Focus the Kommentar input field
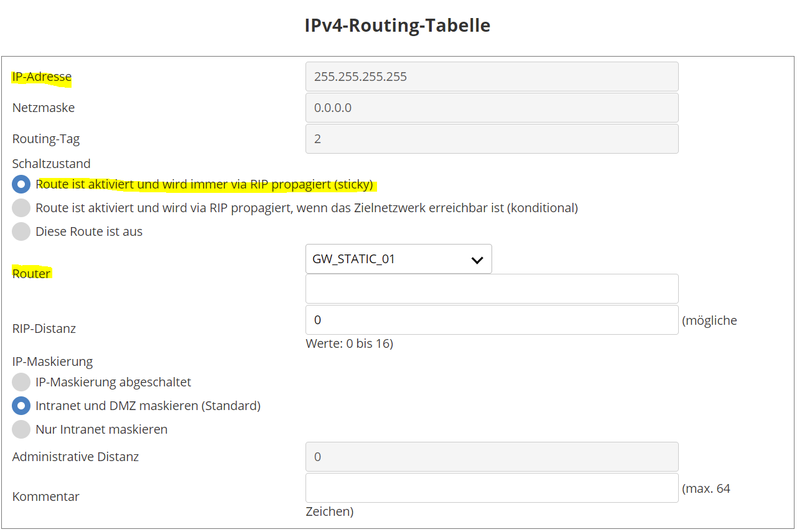The height and width of the screenshot is (532, 797). tap(492, 488)
